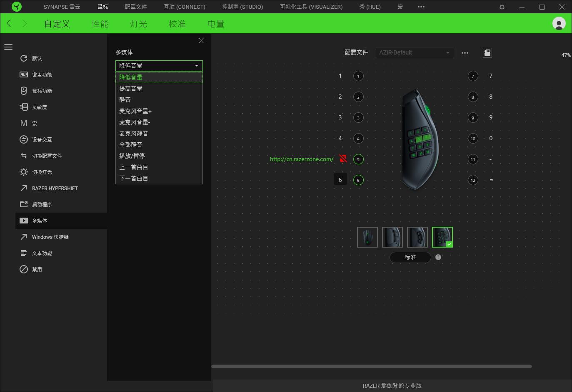Expand the profile more options ellipsis

pyautogui.click(x=465, y=53)
